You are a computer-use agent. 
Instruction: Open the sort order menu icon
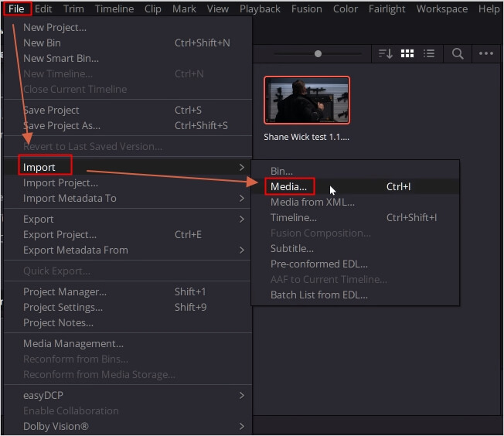[384, 53]
